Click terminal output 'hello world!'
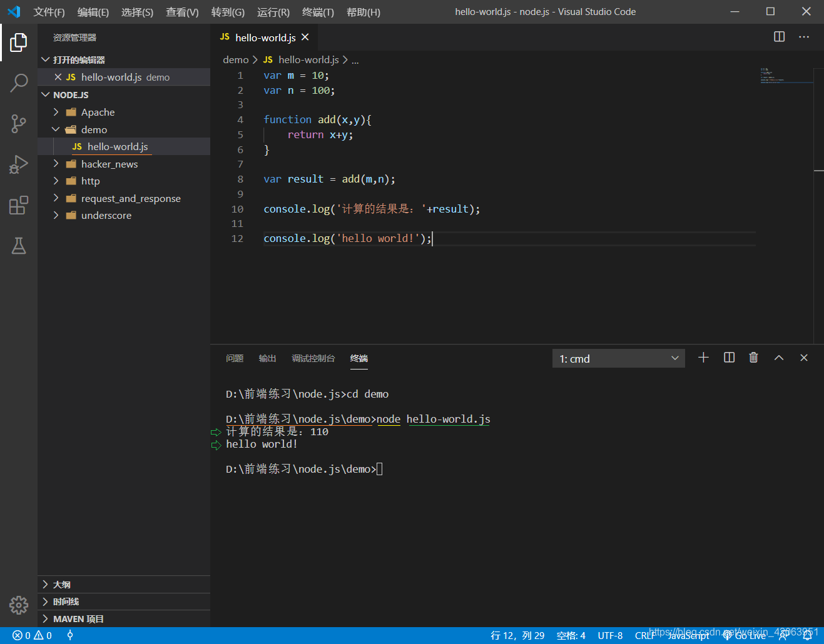This screenshot has width=824, height=644. point(262,444)
